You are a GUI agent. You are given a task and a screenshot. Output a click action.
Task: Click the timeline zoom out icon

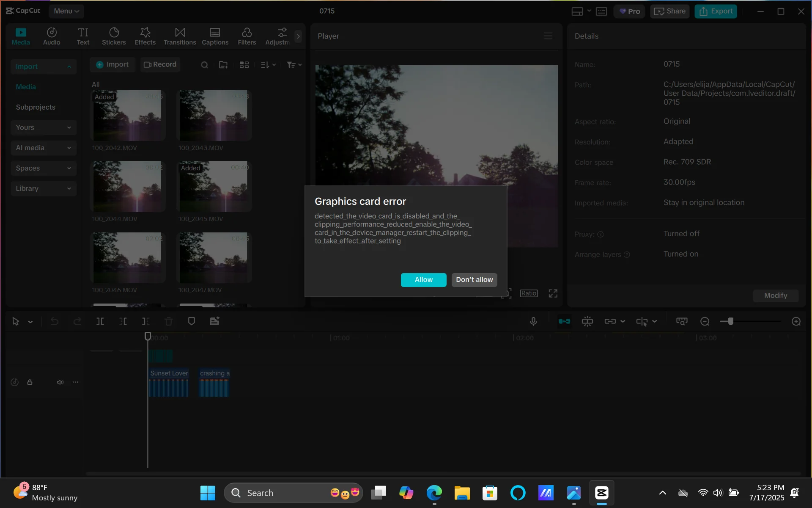(x=705, y=322)
